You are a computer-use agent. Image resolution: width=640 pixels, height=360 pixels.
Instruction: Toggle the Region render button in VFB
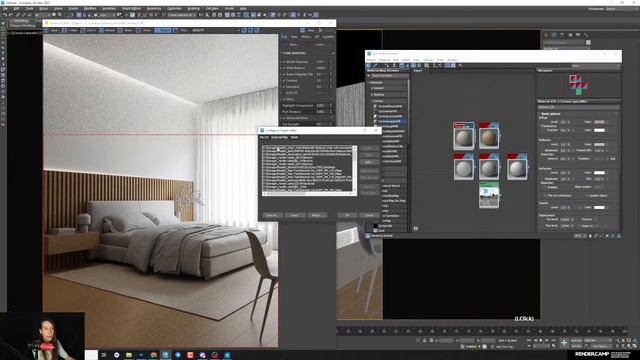(x=162, y=30)
